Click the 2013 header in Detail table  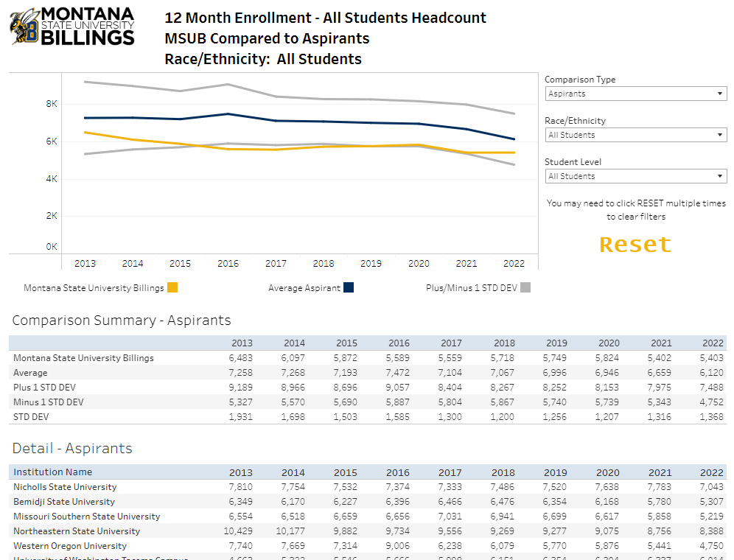tap(241, 472)
